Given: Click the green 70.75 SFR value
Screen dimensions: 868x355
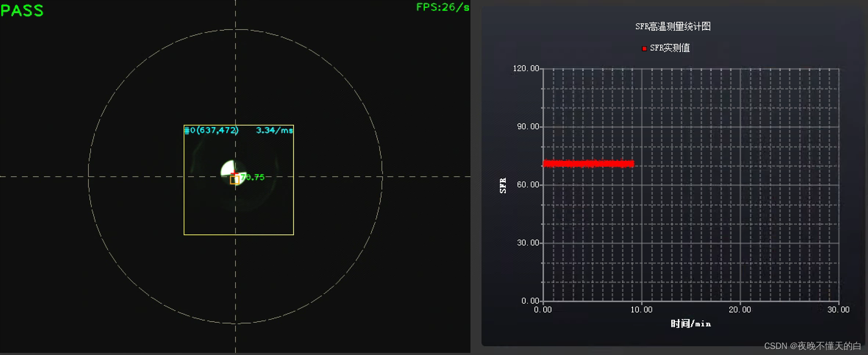Looking at the screenshot, I should 253,177.
